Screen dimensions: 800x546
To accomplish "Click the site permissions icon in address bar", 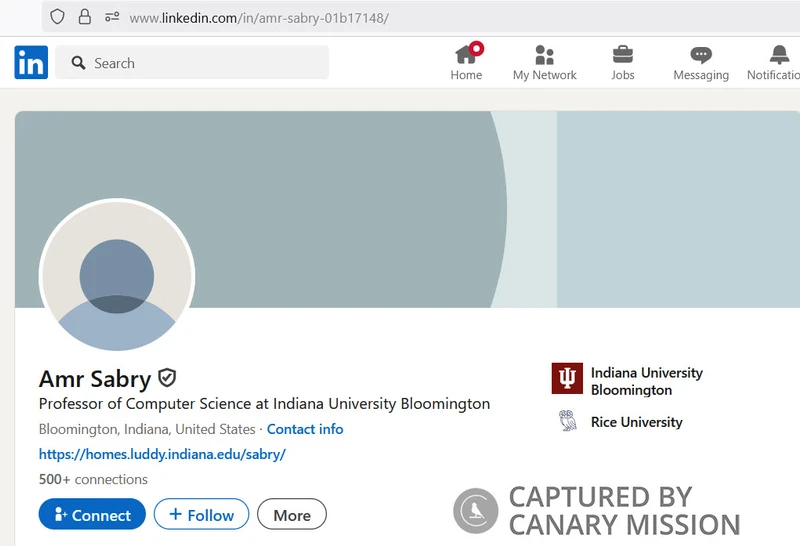I will tap(111, 17).
